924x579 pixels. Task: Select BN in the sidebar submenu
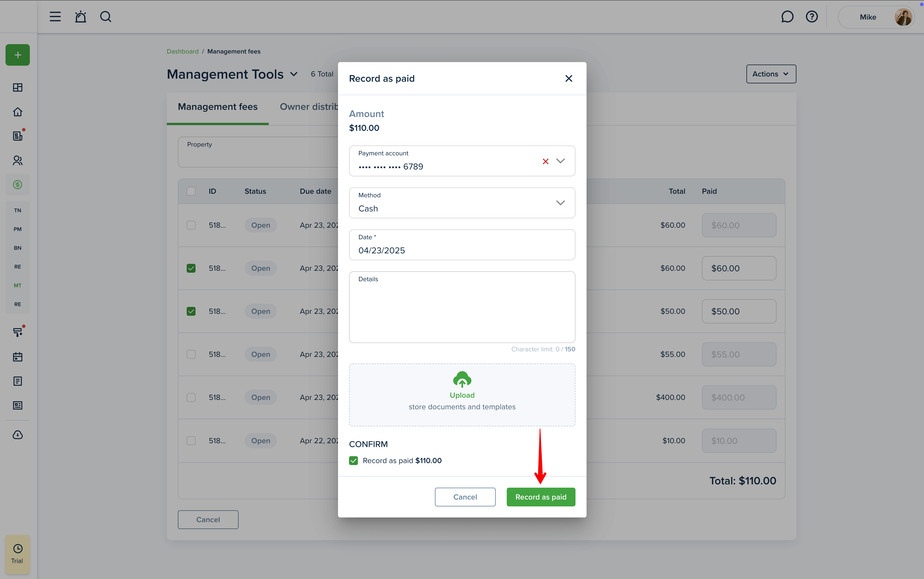pos(18,248)
